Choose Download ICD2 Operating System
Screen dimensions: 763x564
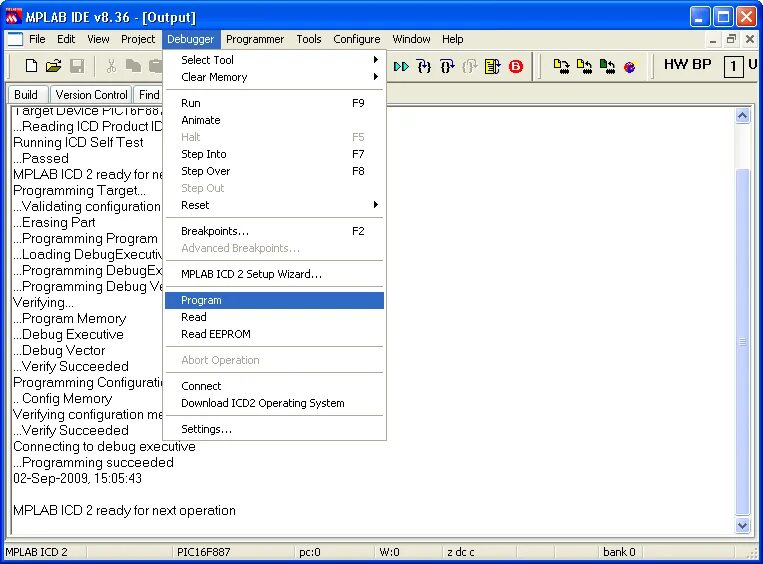(x=274, y=403)
